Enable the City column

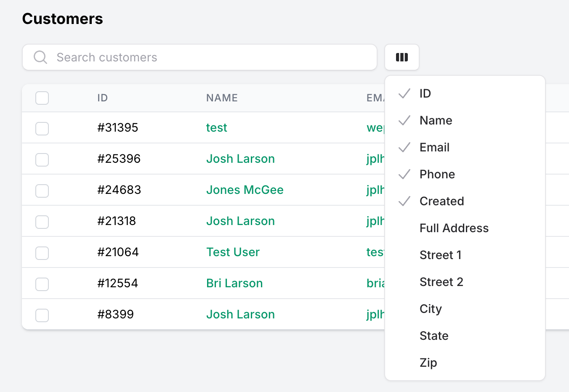click(465, 309)
